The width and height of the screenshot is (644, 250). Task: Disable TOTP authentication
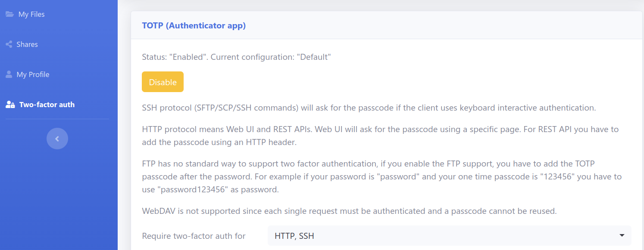click(163, 81)
